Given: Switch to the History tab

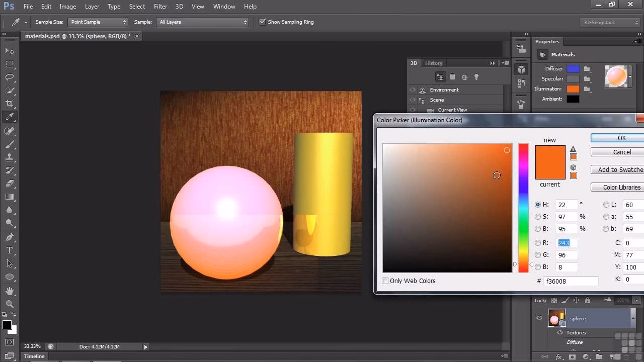Looking at the screenshot, I should [x=434, y=63].
